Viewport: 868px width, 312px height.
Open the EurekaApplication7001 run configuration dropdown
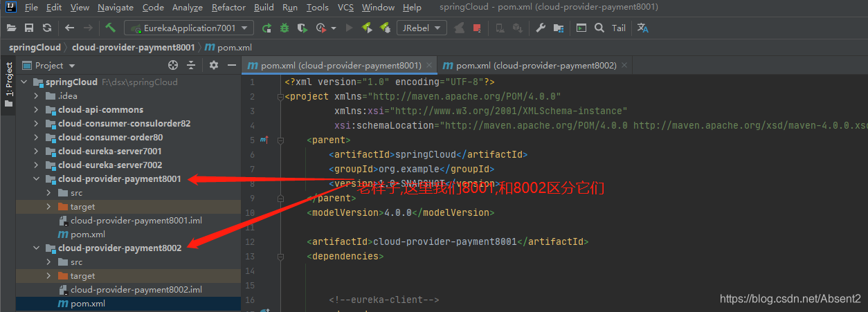tap(189, 28)
